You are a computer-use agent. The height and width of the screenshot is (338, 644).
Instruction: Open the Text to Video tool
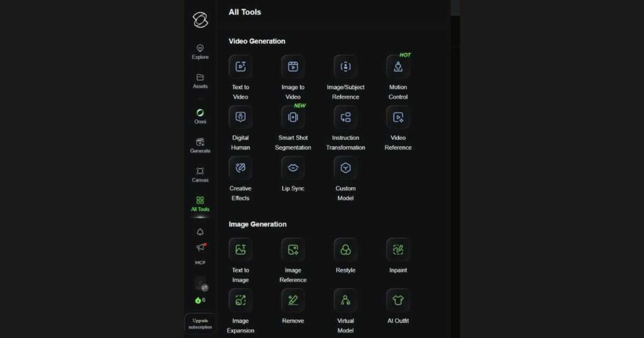[240, 77]
